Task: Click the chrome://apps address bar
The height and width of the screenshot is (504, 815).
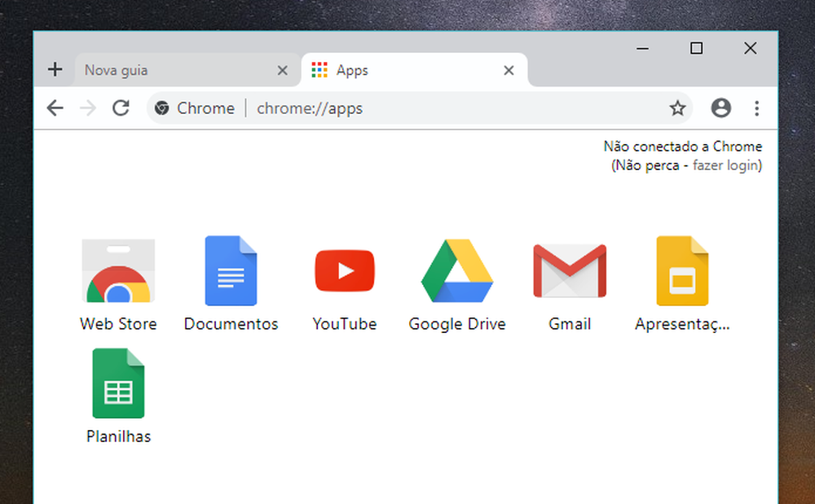Action: [420, 108]
